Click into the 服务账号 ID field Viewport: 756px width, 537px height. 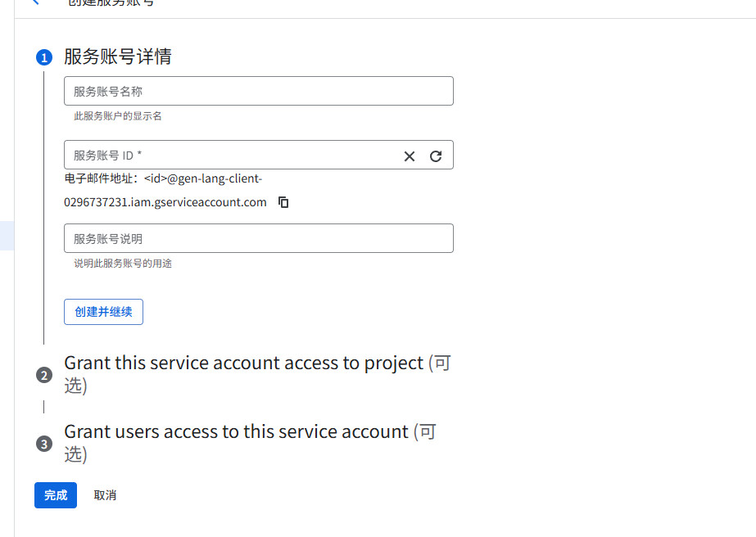tap(229, 156)
